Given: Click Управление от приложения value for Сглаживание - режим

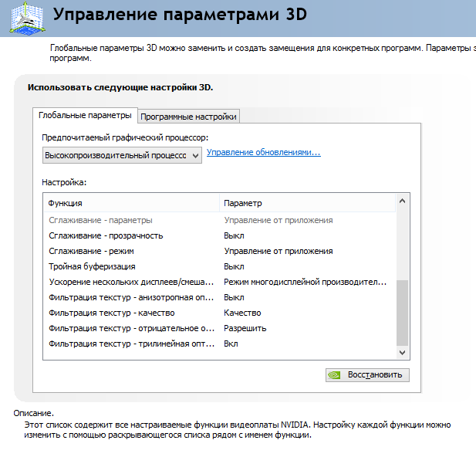Looking at the screenshot, I should [279, 252].
